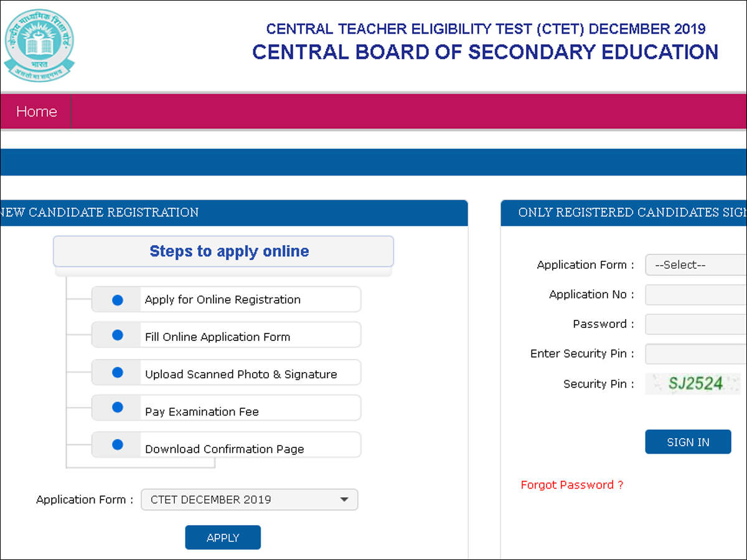This screenshot has height=560, width=747.
Task: Click bullet icon beside Pay Examination Fee
Action: tap(118, 408)
